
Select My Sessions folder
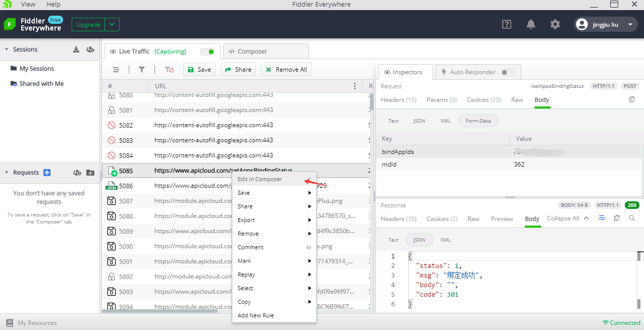coord(32,69)
